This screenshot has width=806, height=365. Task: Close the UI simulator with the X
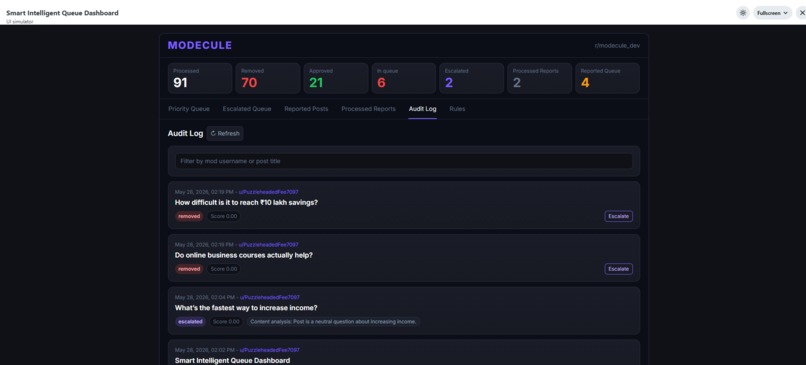(x=801, y=13)
